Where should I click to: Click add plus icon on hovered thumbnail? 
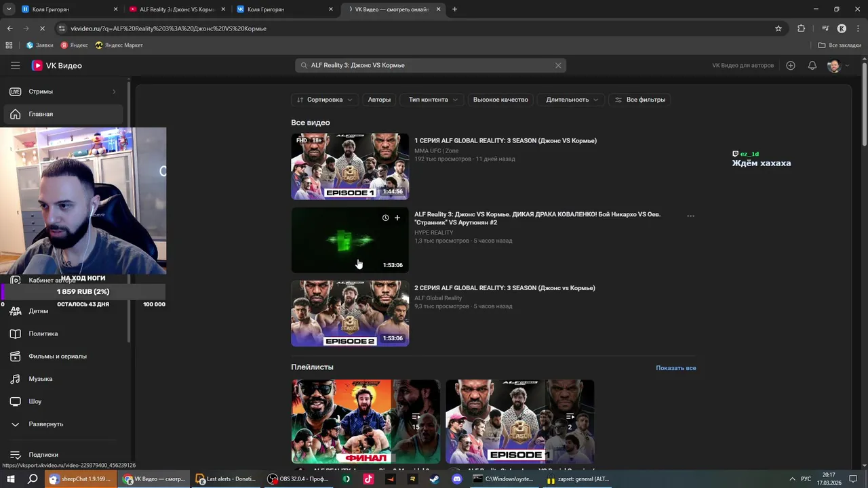pos(397,218)
